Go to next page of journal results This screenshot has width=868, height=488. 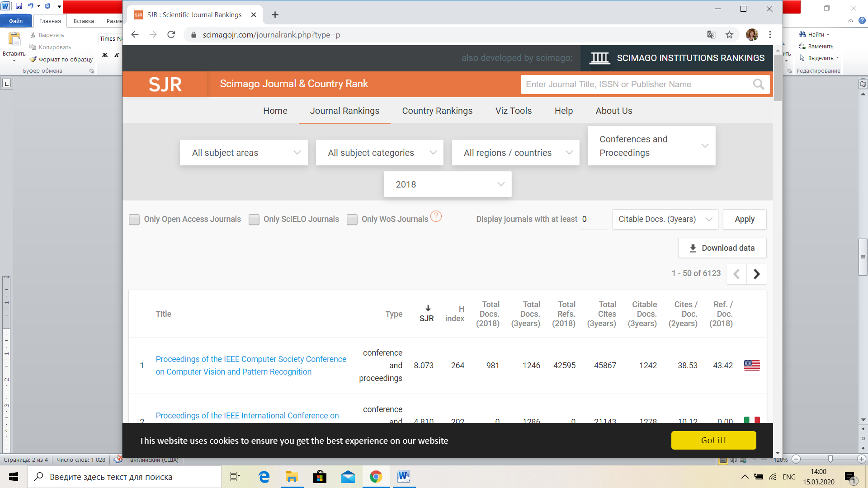pos(757,274)
